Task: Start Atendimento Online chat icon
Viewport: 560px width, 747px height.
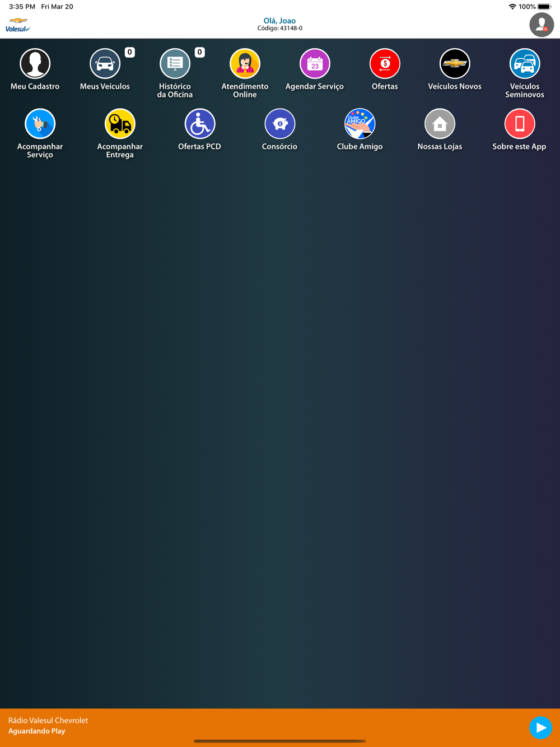Action: coord(245,63)
